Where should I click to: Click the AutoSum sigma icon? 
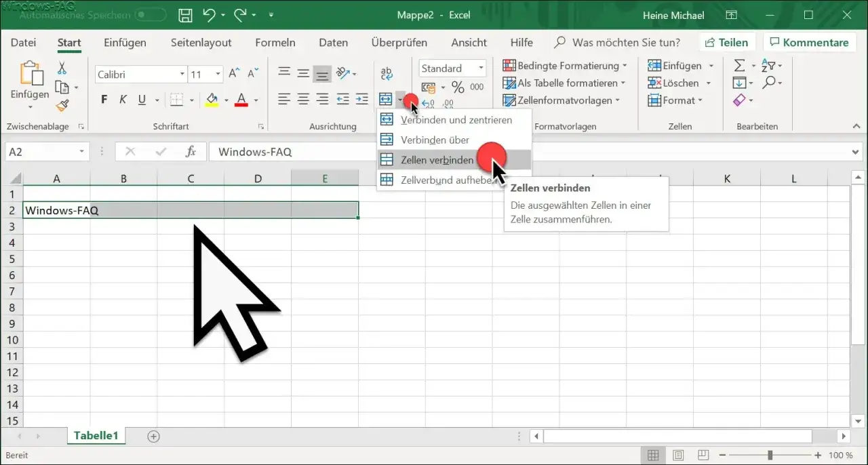click(739, 66)
